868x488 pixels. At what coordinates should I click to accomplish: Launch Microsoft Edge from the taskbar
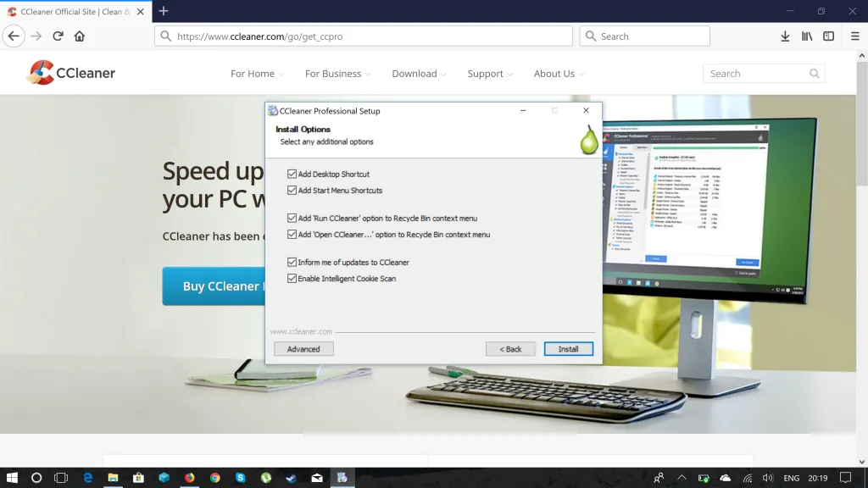(x=87, y=478)
